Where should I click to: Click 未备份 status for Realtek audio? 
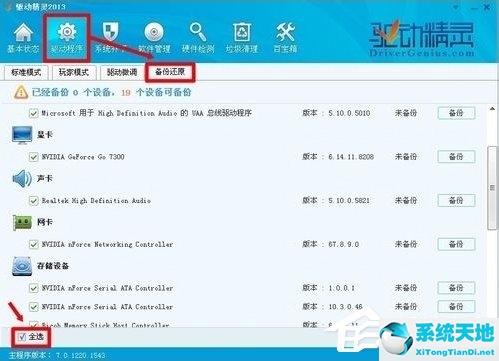(406, 201)
